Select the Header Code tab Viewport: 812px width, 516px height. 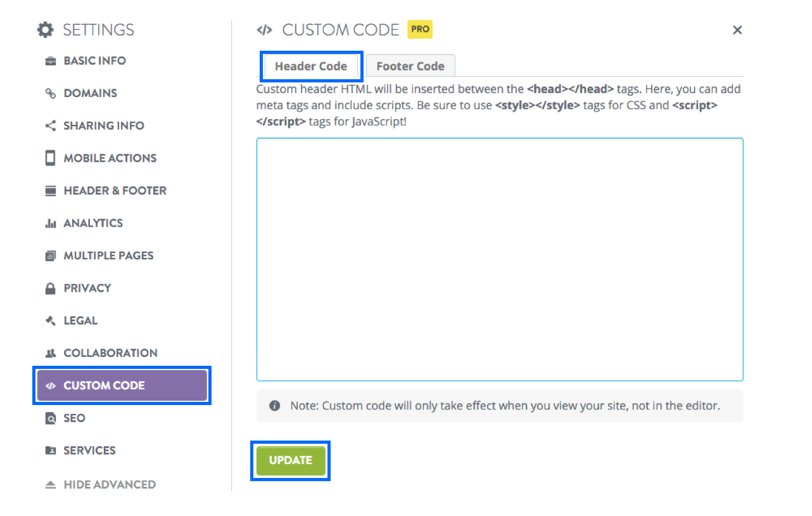point(311,66)
